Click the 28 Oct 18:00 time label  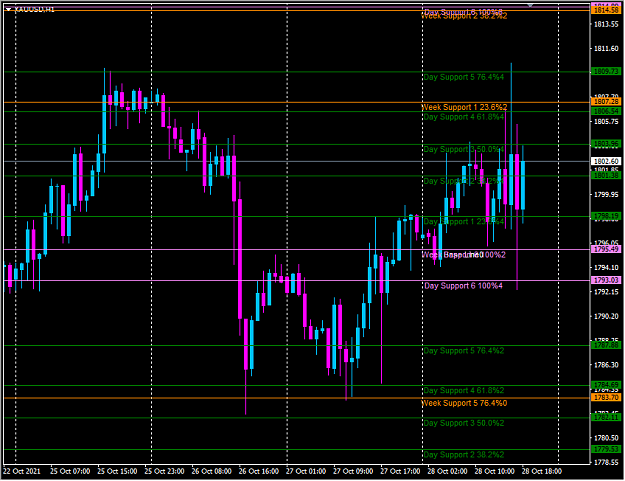[x=542, y=471]
